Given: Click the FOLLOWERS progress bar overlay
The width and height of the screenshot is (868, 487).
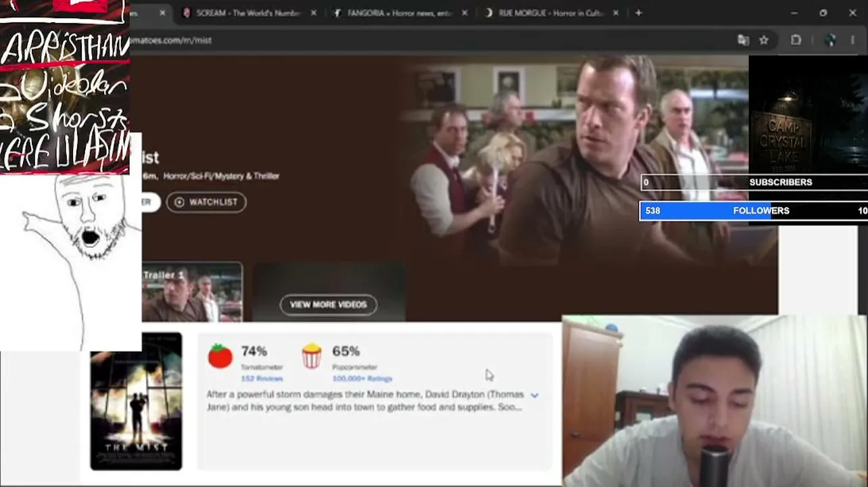Looking at the screenshot, I should click(x=754, y=210).
